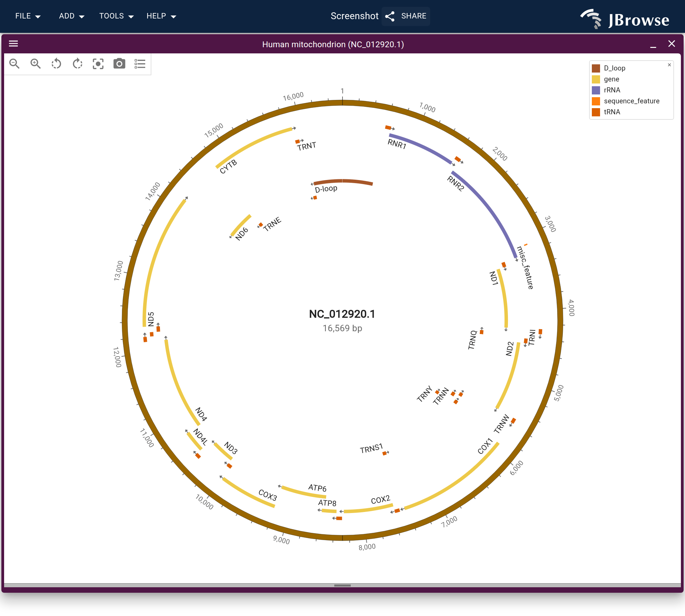The image size is (685, 616).
Task: Select the ND6 gene arc
Action: point(241,225)
